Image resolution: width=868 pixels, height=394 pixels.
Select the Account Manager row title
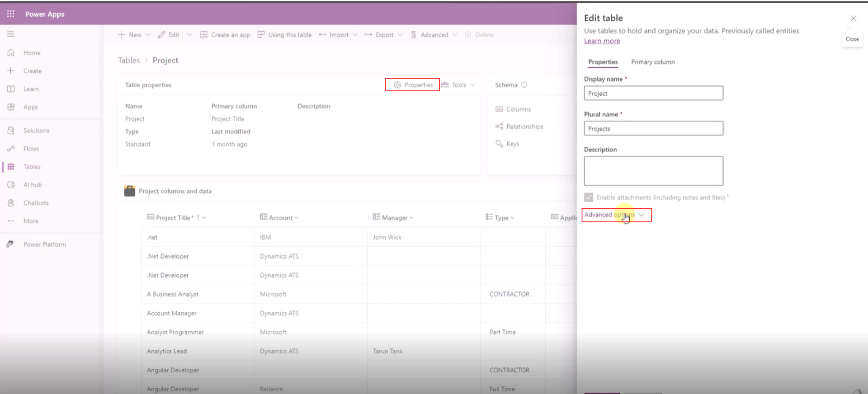(171, 313)
